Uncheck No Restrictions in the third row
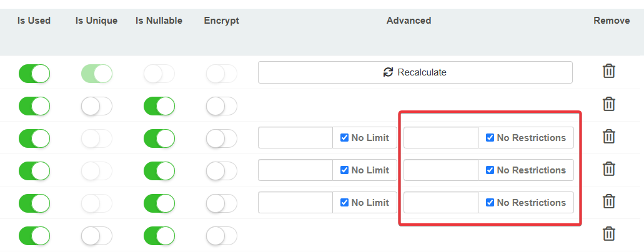This screenshot has height=252, width=644. pyautogui.click(x=490, y=138)
